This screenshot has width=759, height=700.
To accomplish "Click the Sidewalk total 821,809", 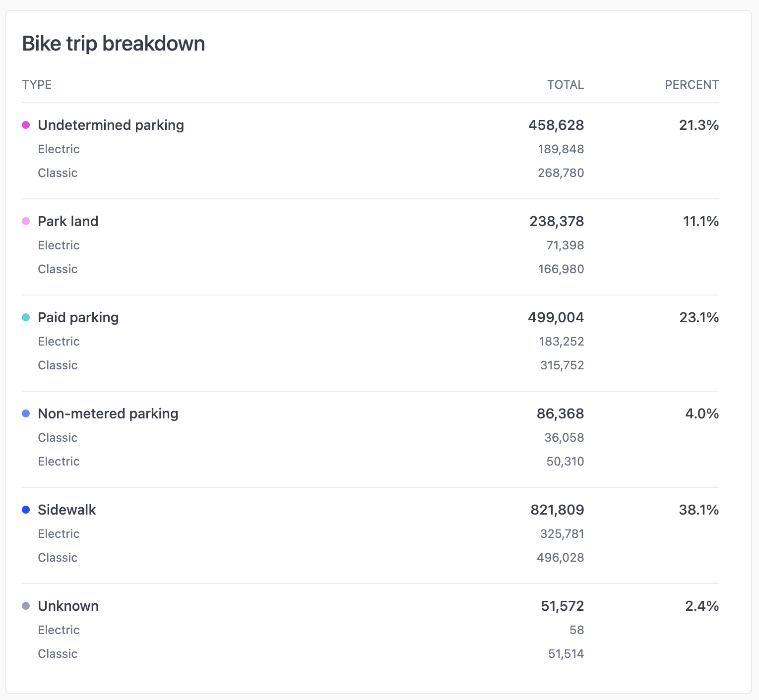I will (557, 510).
